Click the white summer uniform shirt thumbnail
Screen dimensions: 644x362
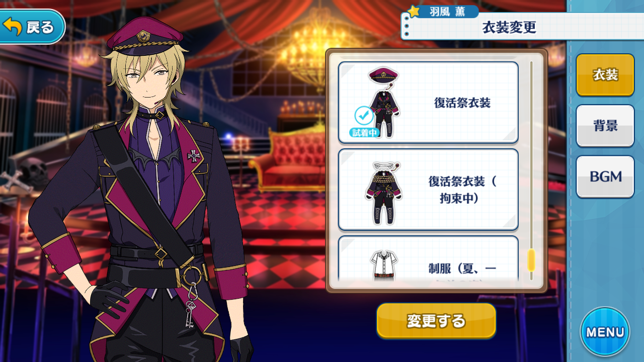[x=384, y=264]
